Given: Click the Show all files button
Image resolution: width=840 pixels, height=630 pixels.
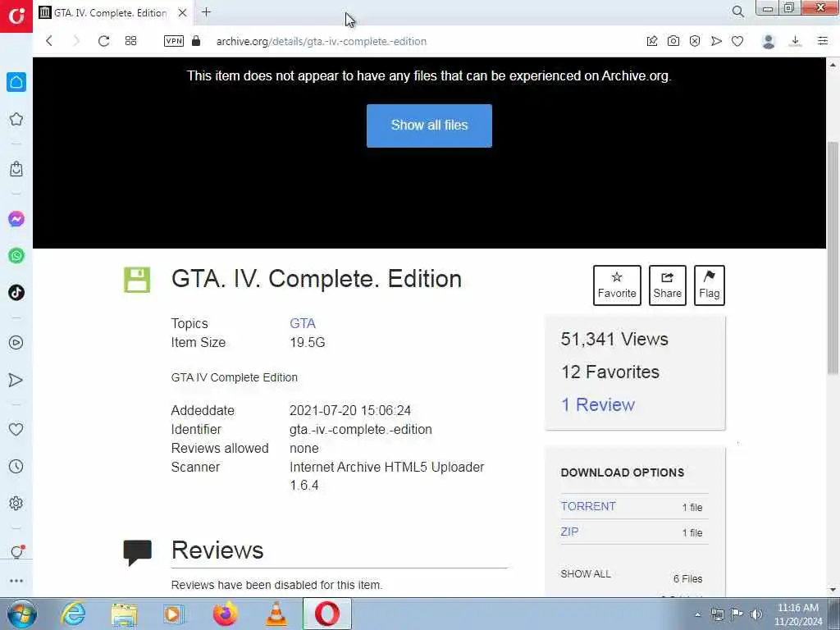Looking at the screenshot, I should pos(429,126).
